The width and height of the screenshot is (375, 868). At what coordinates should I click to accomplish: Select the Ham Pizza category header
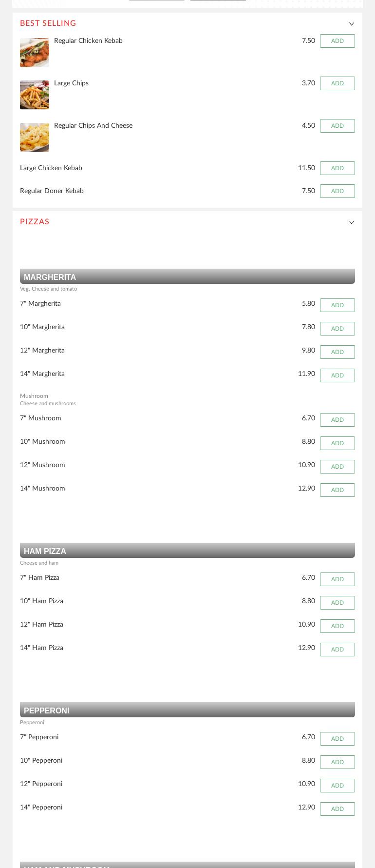coord(187,551)
